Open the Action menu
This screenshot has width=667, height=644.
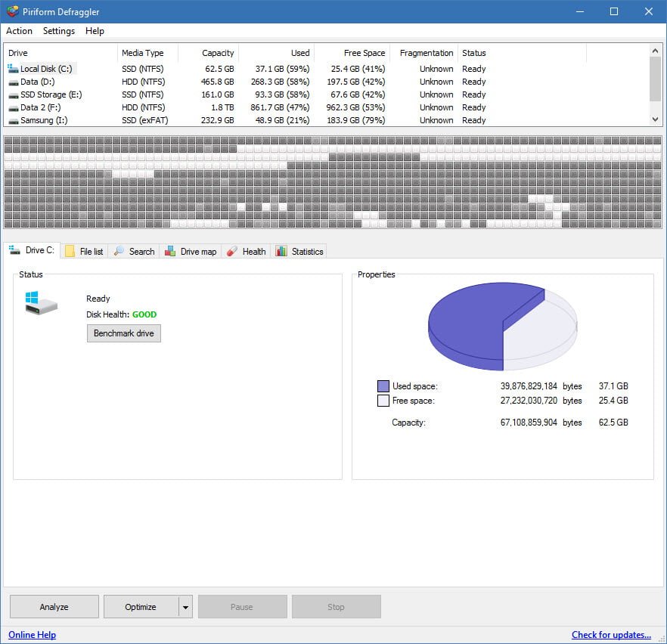tap(19, 31)
